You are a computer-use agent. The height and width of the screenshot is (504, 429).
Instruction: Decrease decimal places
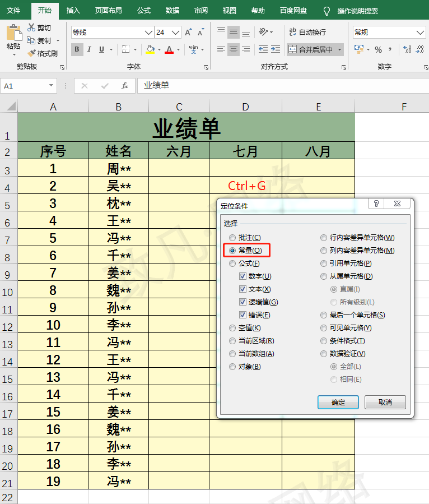coord(419,49)
